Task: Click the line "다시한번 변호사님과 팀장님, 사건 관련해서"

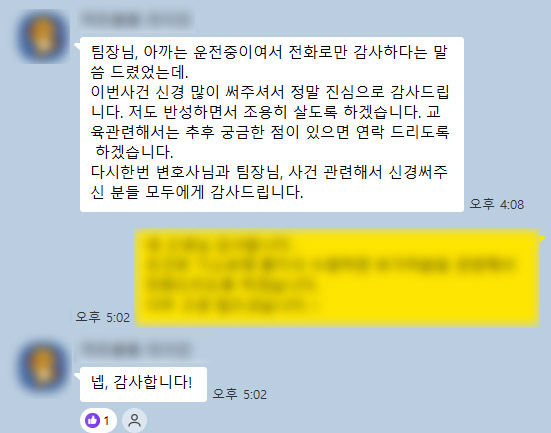Action: pos(269,172)
